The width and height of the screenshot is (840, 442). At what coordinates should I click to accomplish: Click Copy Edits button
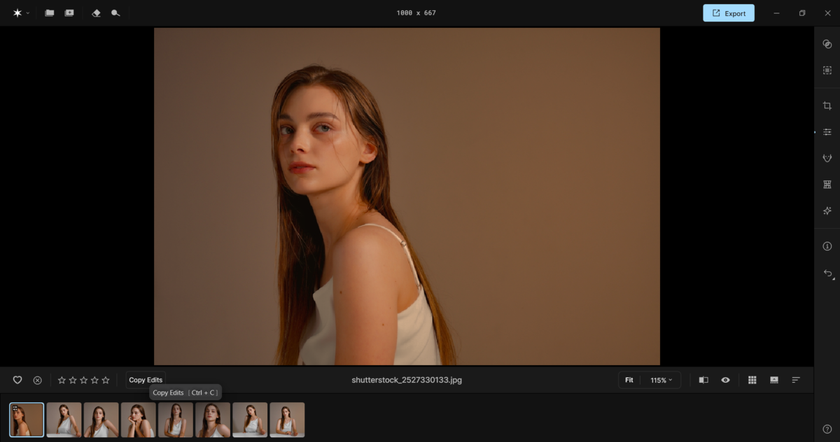click(x=145, y=380)
